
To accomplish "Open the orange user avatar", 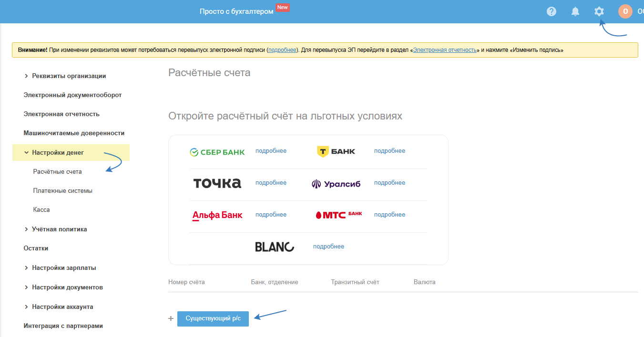I will tap(625, 11).
